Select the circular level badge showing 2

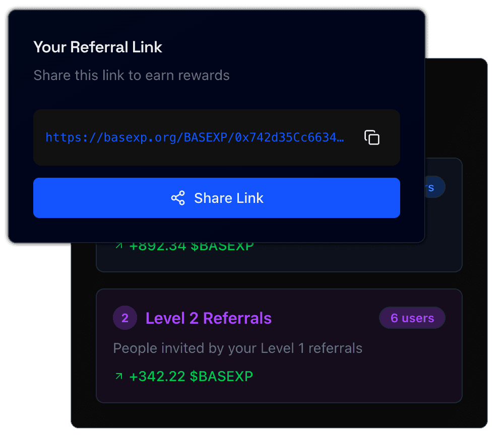tap(124, 318)
